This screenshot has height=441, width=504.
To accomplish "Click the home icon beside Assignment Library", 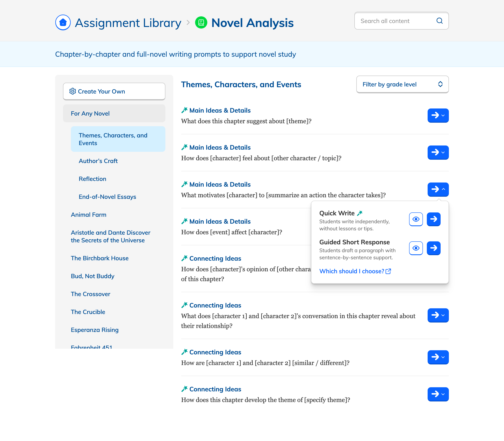I will (63, 23).
